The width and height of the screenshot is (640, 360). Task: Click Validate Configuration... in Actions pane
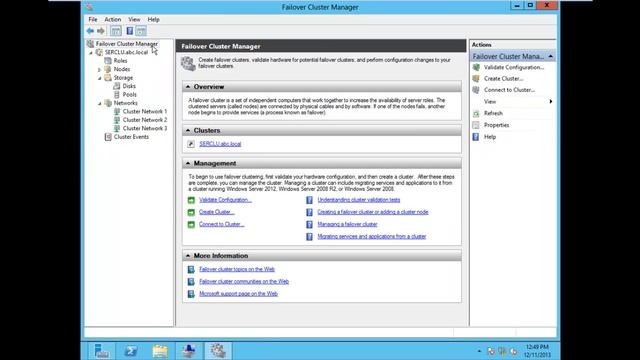pyautogui.click(x=514, y=67)
